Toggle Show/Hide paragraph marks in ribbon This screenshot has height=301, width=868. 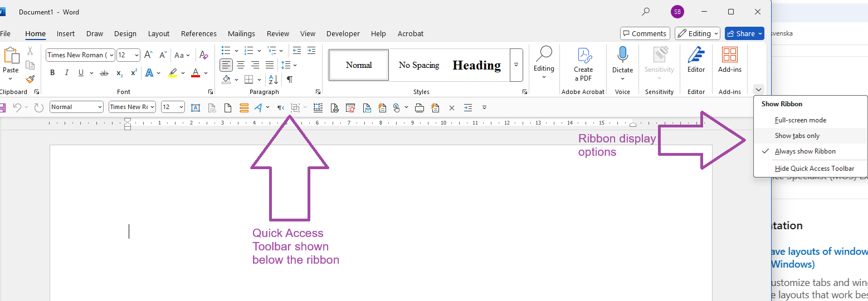tap(290, 80)
